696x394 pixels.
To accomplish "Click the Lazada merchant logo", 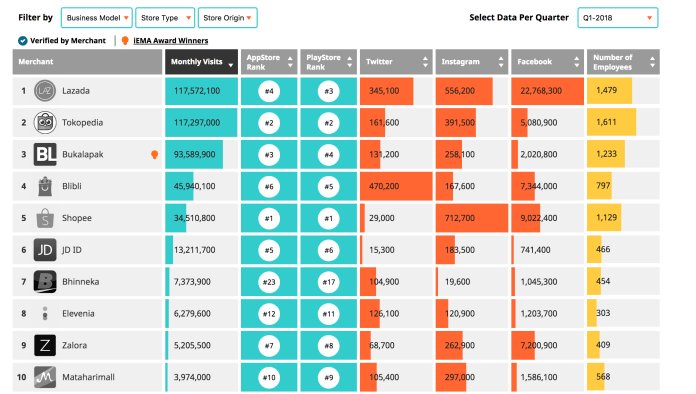I will click(x=45, y=91).
